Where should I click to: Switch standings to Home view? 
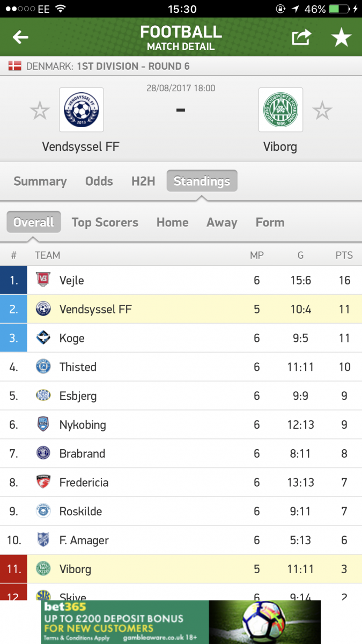pyautogui.click(x=173, y=222)
